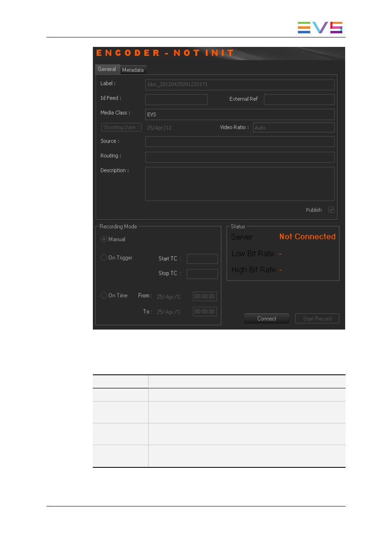Open the Video Ratio Auto dropdown
This screenshot has height=555, width=392.
293,128
